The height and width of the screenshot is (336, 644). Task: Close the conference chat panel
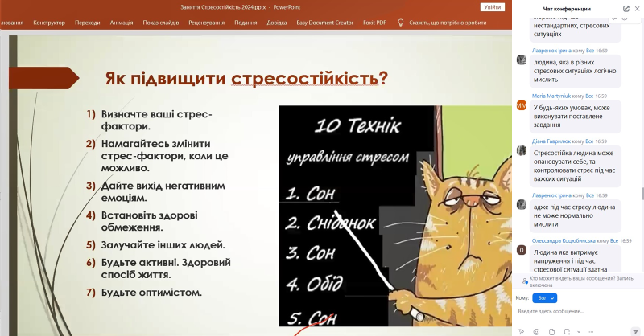point(637,9)
